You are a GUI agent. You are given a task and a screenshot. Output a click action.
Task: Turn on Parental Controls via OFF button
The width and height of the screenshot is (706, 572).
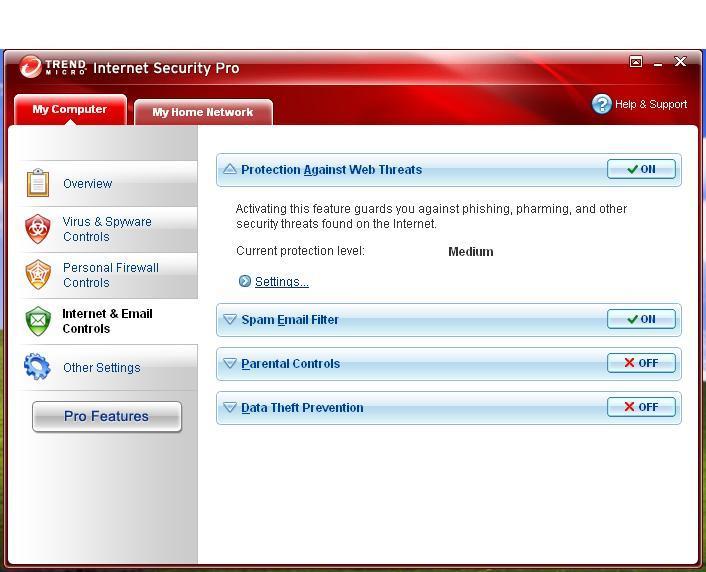click(x=641, y=363)
